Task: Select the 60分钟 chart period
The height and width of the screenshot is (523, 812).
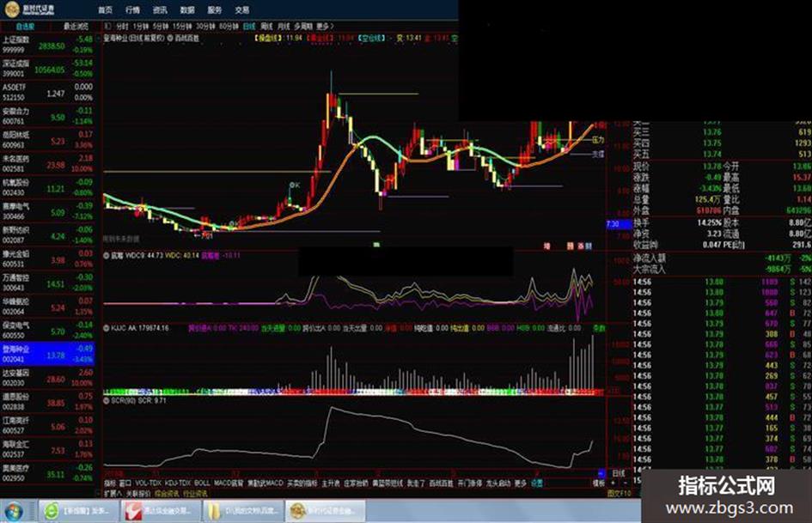Action: [x=229, y=26]
